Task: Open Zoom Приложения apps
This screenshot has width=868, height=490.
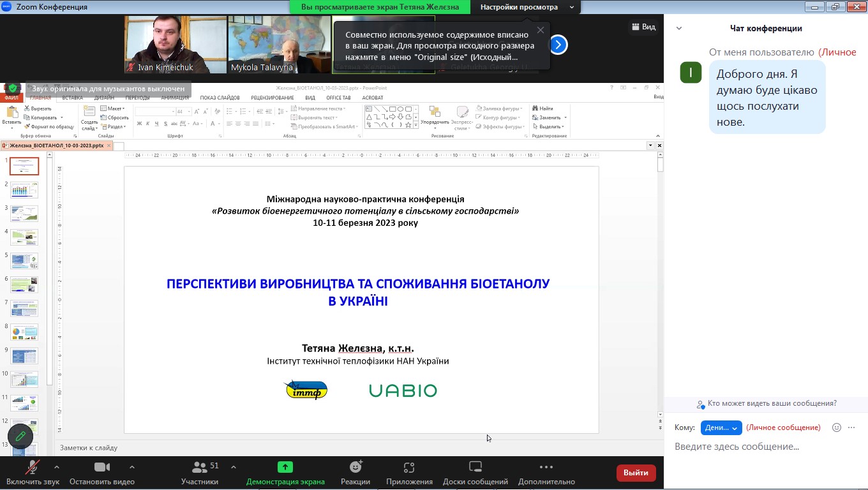Action: (409, 473)
